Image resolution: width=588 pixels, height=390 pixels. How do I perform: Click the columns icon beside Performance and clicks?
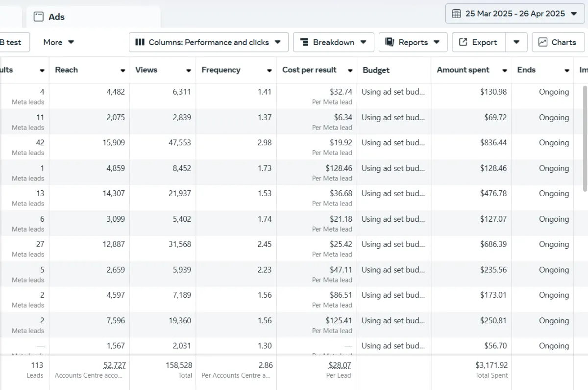140,42
